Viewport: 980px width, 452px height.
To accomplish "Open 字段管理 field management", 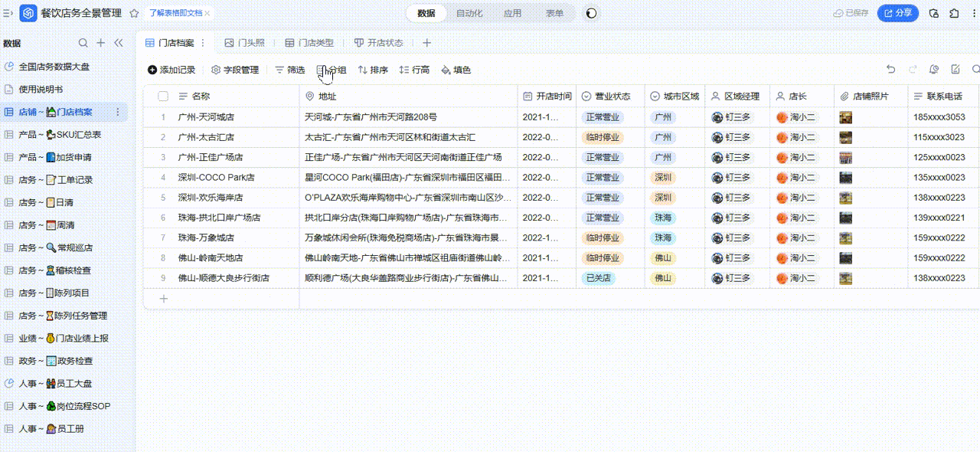I will [x=235, y=70].
